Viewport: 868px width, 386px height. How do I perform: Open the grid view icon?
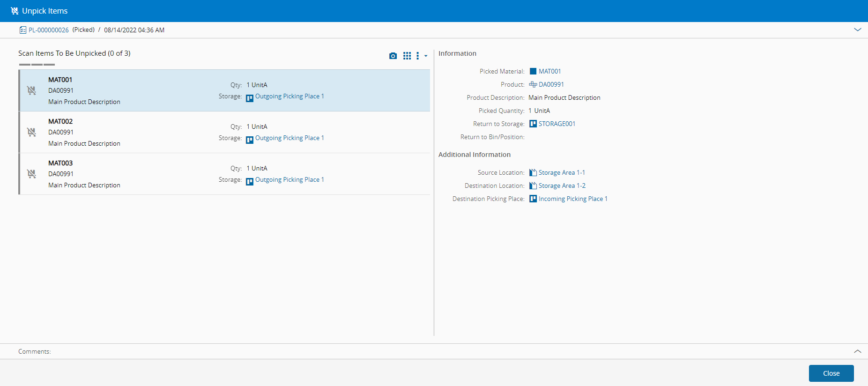click(x=407, y=56)
